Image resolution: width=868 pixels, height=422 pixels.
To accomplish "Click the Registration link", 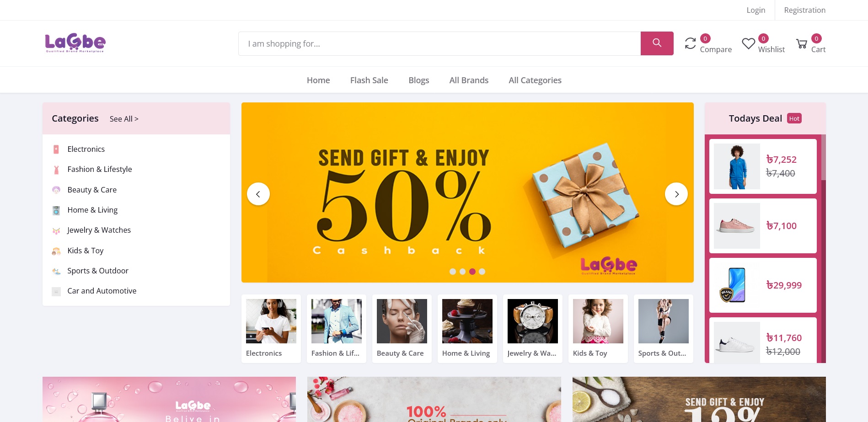I will 805,10.
